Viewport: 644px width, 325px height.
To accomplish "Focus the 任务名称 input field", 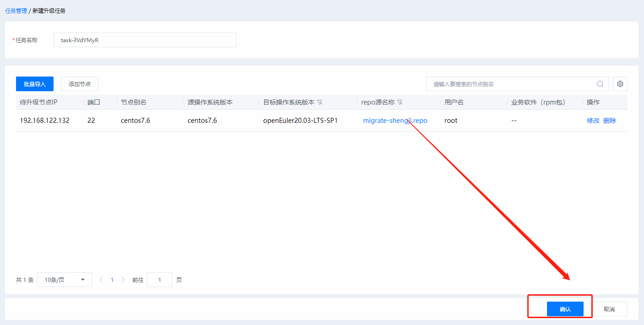I will pyautogui.click(x=145, y=40).
